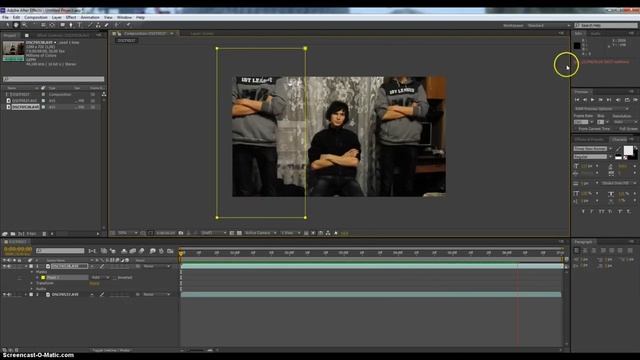Click RAM preview button in Preview panel
The height and width of the screenshot is (360, 640).
tap(636, 100)
